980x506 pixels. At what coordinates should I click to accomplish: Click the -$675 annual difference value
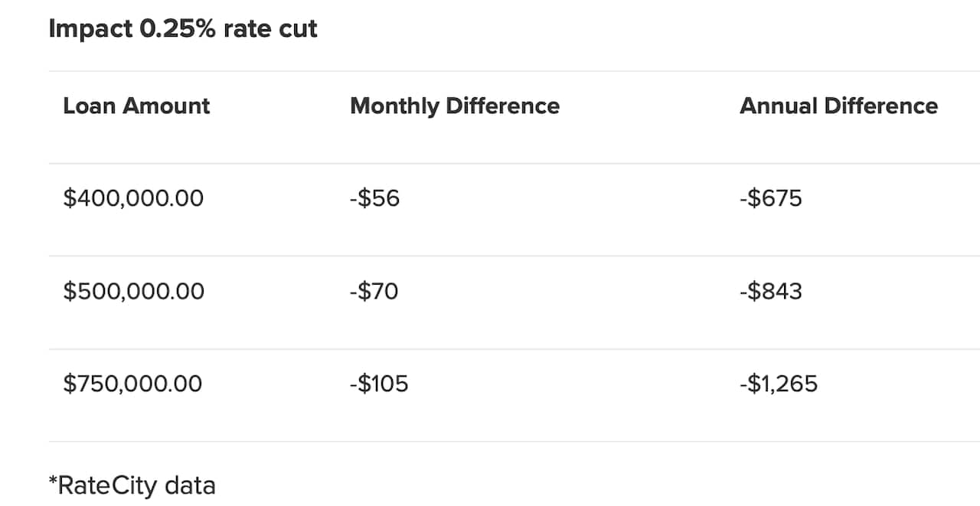pos(771,199)
